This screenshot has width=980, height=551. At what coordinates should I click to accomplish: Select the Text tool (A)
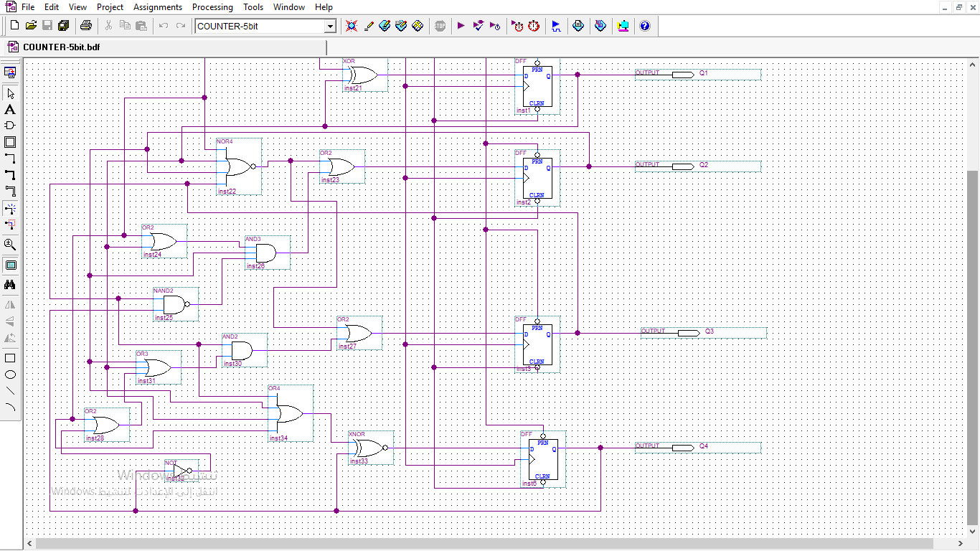pyautogui.click(x=10, y=110)
